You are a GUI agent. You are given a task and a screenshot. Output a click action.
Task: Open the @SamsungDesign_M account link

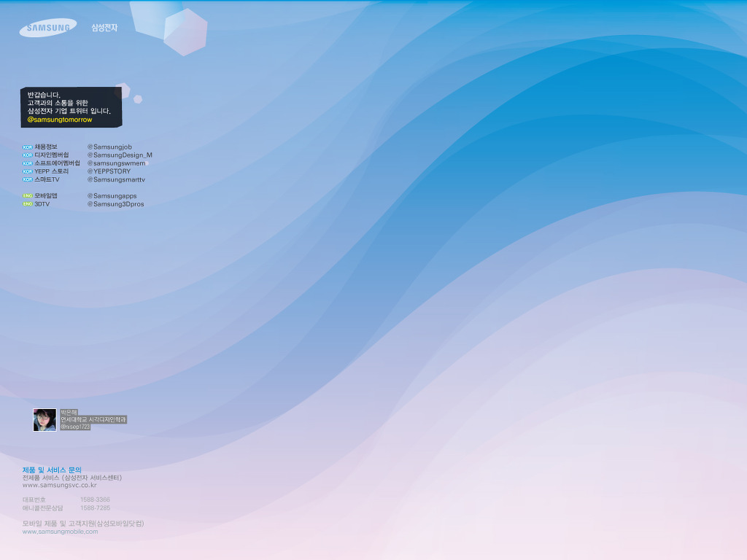tap(120, 155)
